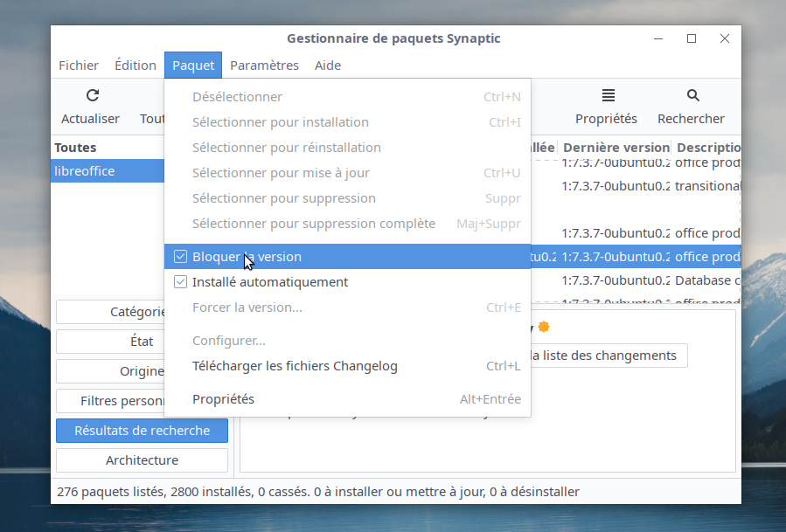
Task: Toggle the Installé automatiquement checkbox
Action: [181, 282]
